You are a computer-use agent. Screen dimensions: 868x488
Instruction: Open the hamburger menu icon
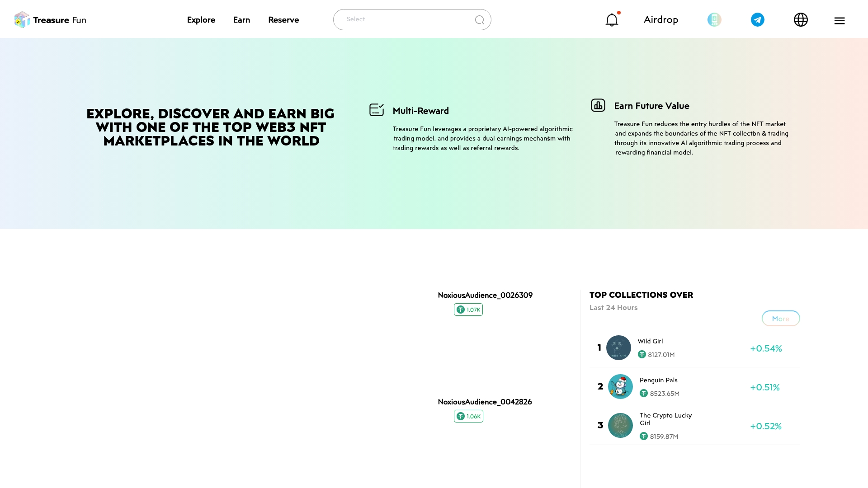[840, 21]
